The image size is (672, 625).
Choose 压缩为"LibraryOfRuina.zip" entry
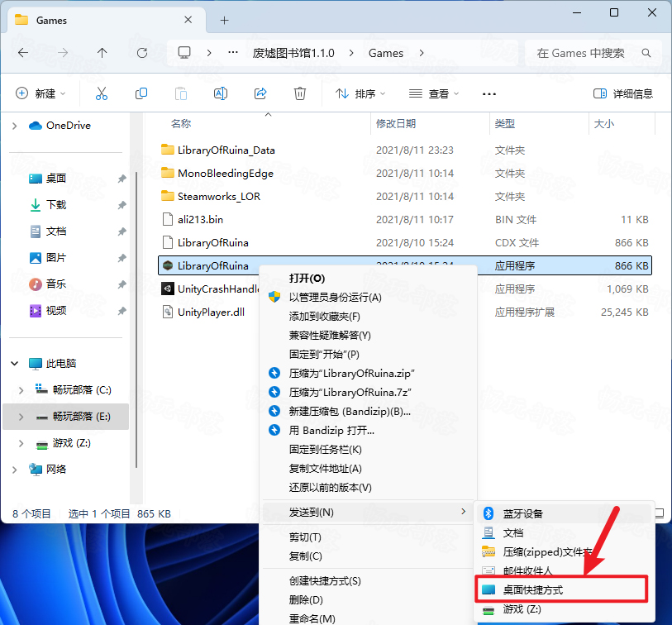click(x=368, y=373)
